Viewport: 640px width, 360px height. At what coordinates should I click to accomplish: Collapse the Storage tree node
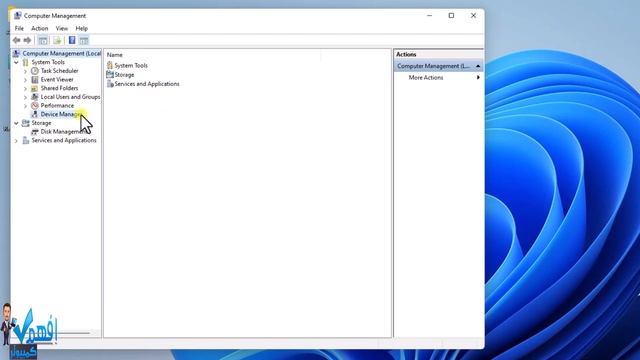point(16,123)
